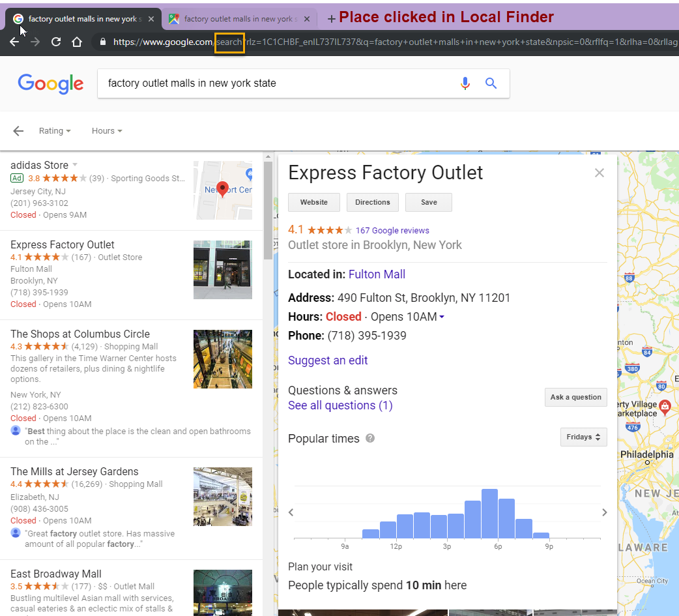Viewport: 679px width, 616px height.
Task: Click the padlock site security icon
Action: click(x=102, y=42)
